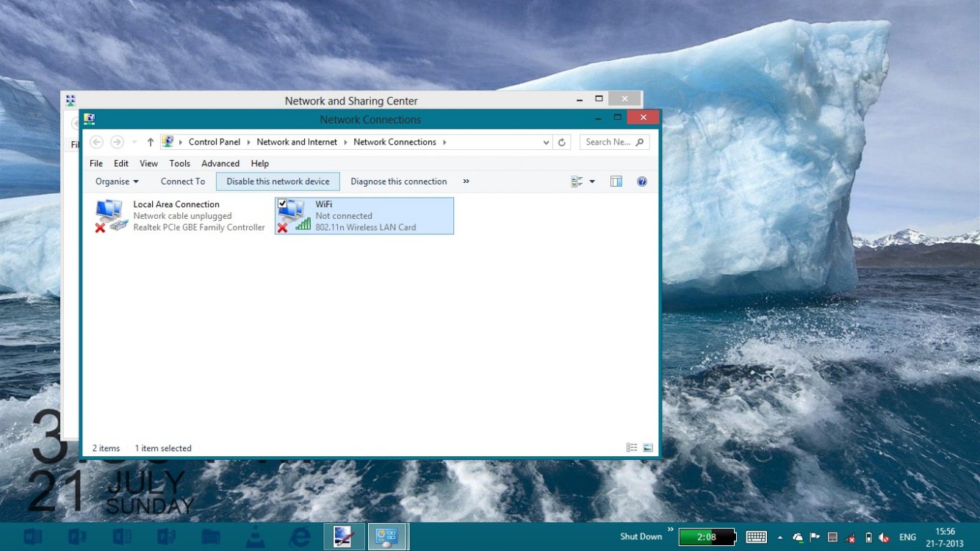Open the Edit menu
This screenshot has height=551, width=980.
[x=121, y=163]
